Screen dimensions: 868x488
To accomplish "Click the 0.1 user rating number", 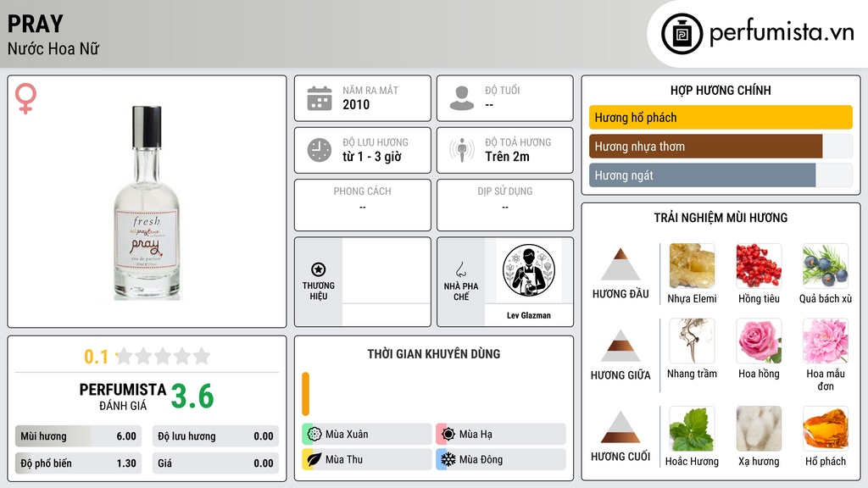I will (x=97, y=357).
